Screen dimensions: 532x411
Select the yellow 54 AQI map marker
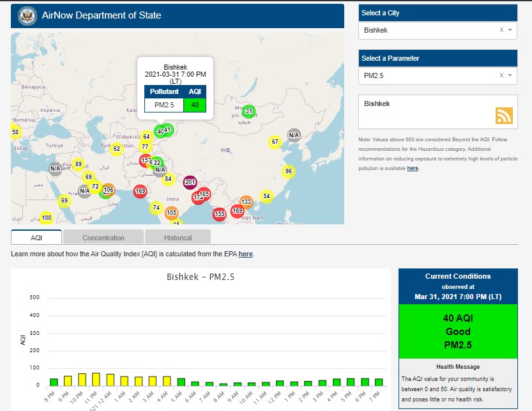click(x=266, y=196)
